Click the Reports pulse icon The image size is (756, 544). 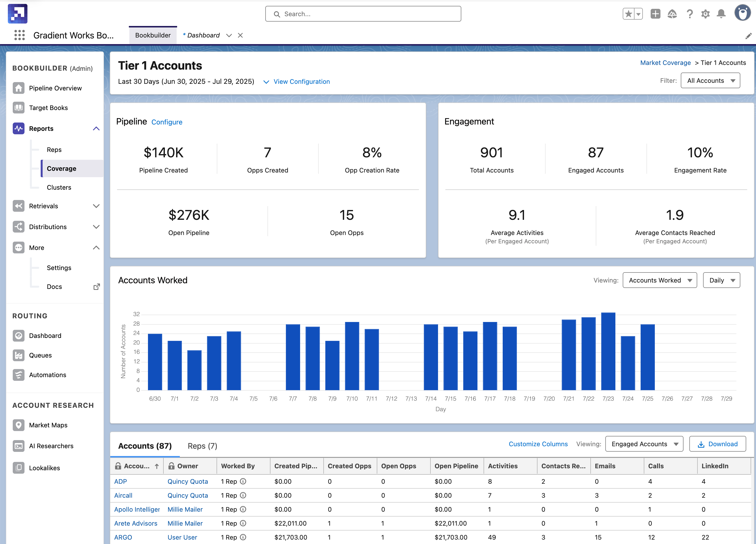19,128
